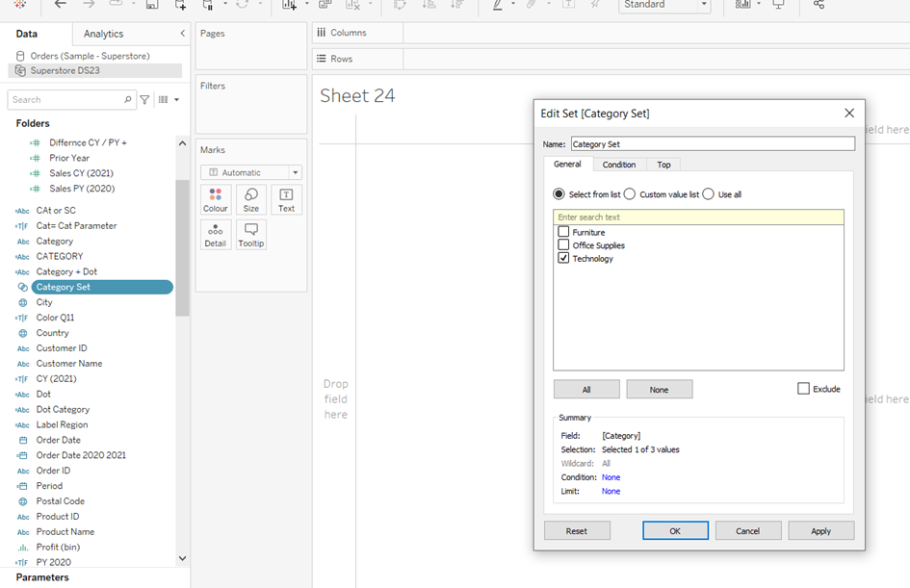This screenshot has width=910, height=588.
Task: Click the globe icon beside Country
Action: coord(23,333)
